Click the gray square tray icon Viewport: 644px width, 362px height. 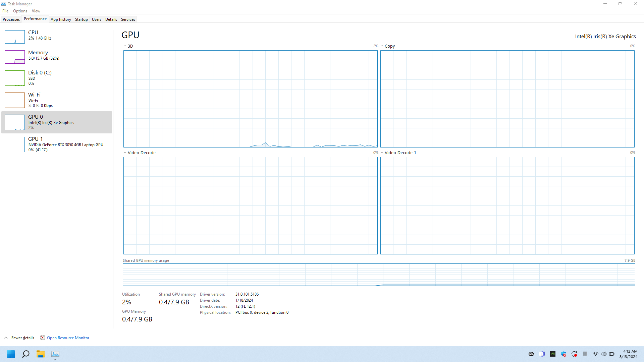585,354
